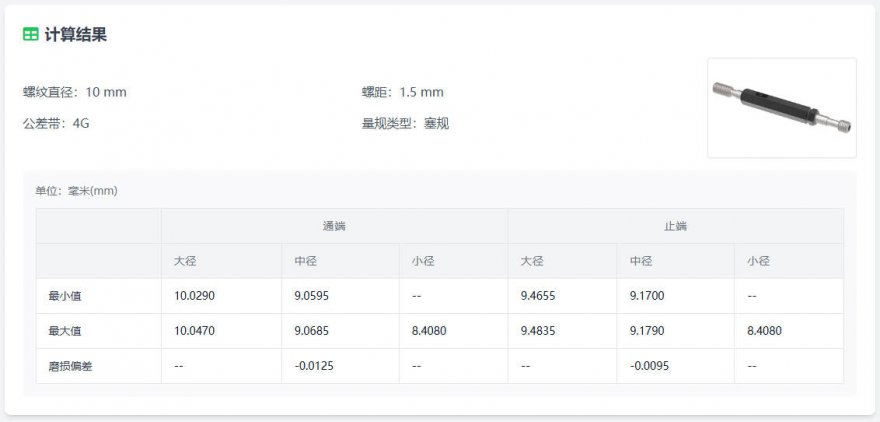The width and height of the screenshot is (880, 422).
Task: Click the 磨损偏差 row header
Action: pyautogui.click(x=70, y=366)
